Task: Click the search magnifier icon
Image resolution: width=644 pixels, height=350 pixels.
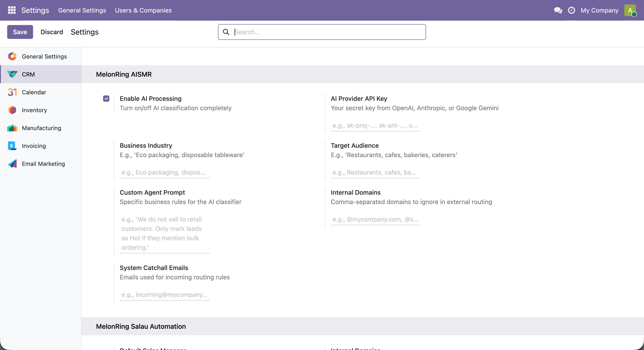Action: tap(226, 32)
